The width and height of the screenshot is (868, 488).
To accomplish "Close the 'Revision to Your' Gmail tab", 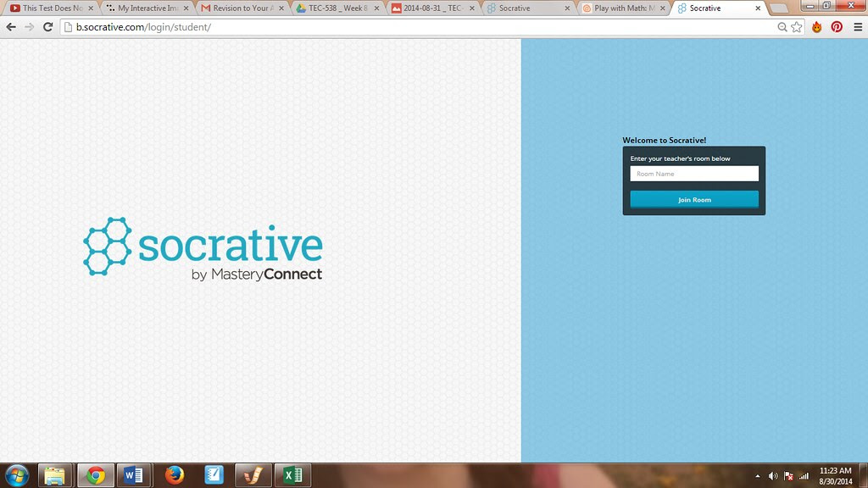I will (x=281, y=8).
